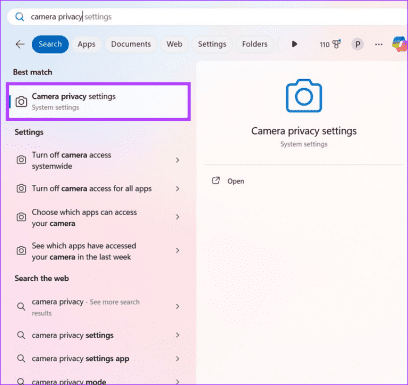This screenshot has width=408, height=385.
Task: Select the Search filter tab
Action: click(x=50, y=44)
